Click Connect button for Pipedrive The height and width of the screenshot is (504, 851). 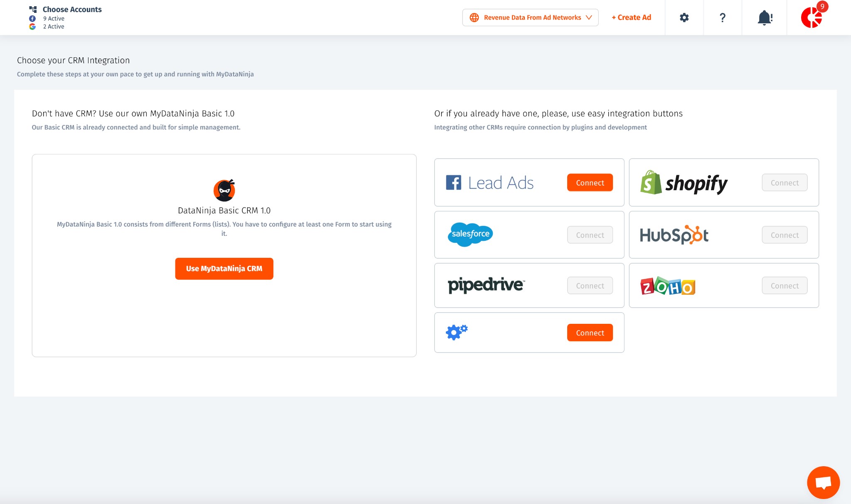[x=590, y=286]
